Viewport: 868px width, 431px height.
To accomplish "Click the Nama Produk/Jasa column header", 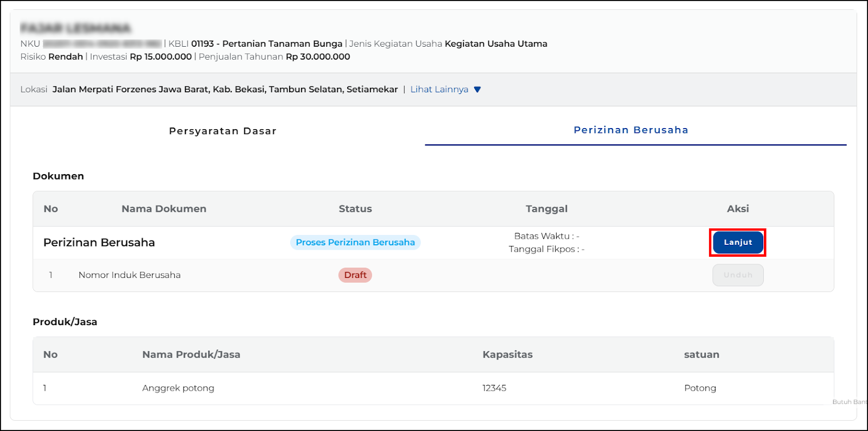I will pos(191,354).
